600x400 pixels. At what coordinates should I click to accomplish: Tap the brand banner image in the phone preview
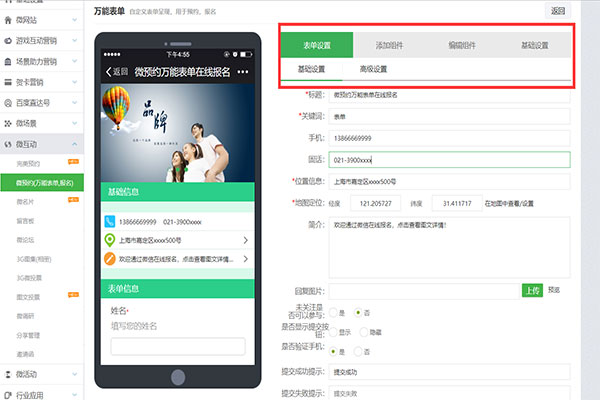[x=178, y=133]
